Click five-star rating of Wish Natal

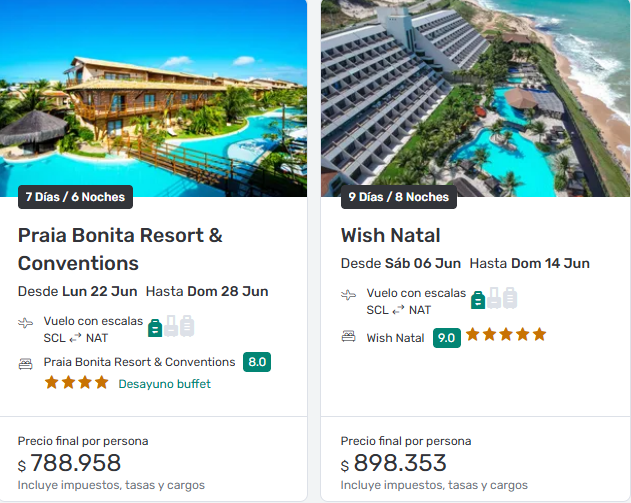pos(506,335)
